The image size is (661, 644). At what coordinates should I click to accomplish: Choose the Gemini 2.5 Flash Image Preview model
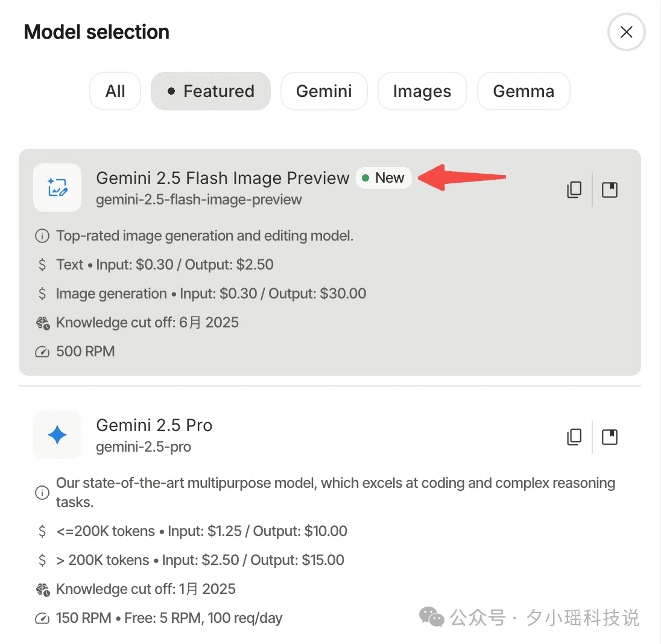(x=330, y=262)
